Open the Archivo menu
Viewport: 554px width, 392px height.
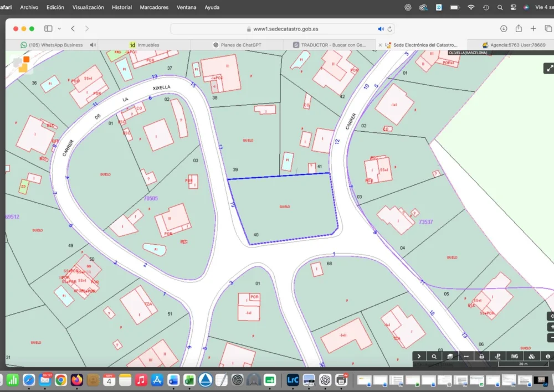point(29,7)
